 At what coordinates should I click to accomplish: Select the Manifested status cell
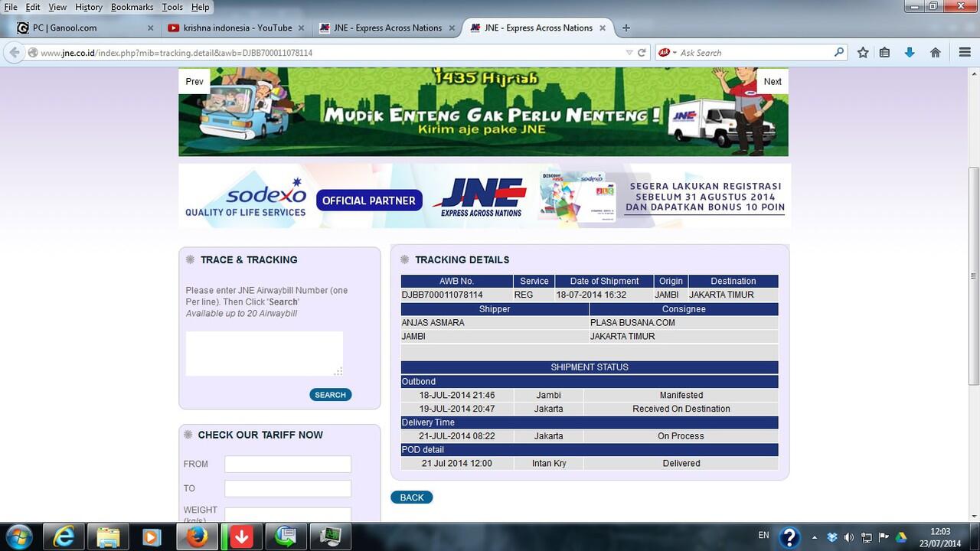click(681, 395)
